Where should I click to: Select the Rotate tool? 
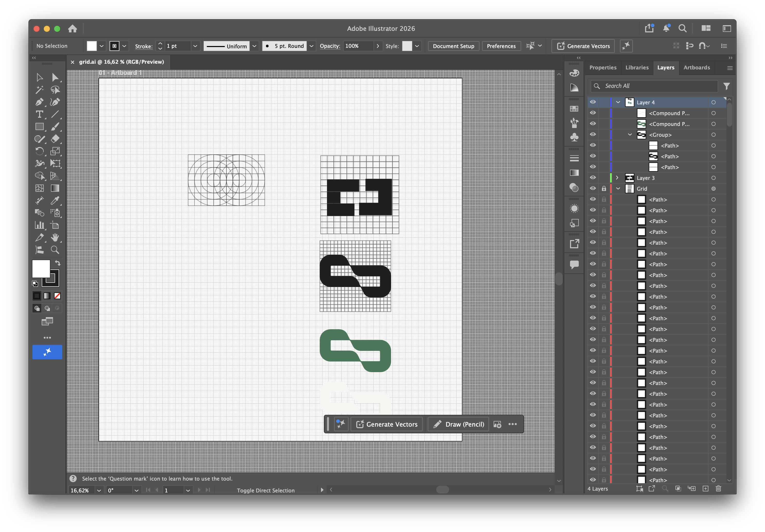click(x=39, y=151)
